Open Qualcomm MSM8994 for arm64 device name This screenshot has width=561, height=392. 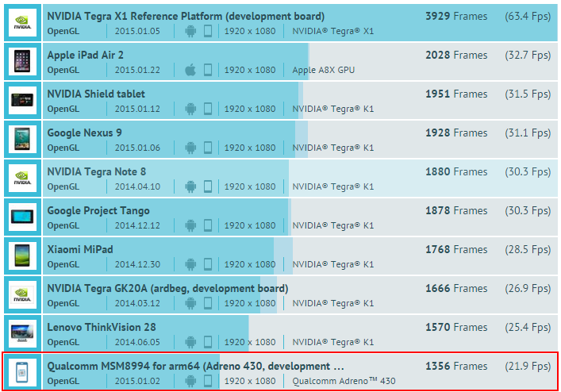[196, 367]
